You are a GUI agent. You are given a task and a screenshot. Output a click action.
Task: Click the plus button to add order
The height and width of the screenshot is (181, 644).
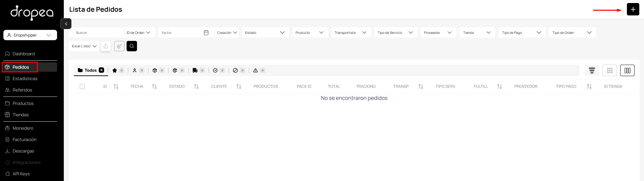pos(633,9)
